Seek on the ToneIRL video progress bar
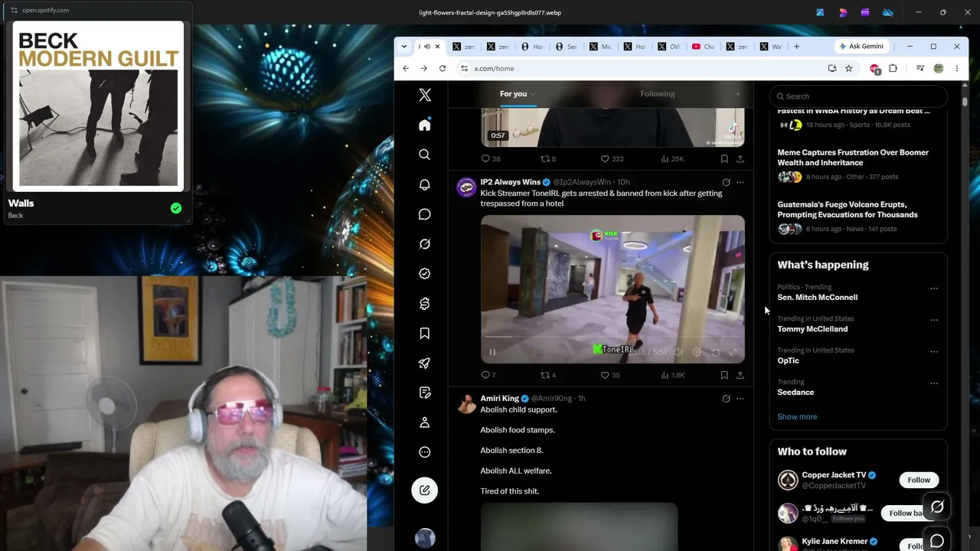This screenshot has width=980, height=551. [612, 337]
